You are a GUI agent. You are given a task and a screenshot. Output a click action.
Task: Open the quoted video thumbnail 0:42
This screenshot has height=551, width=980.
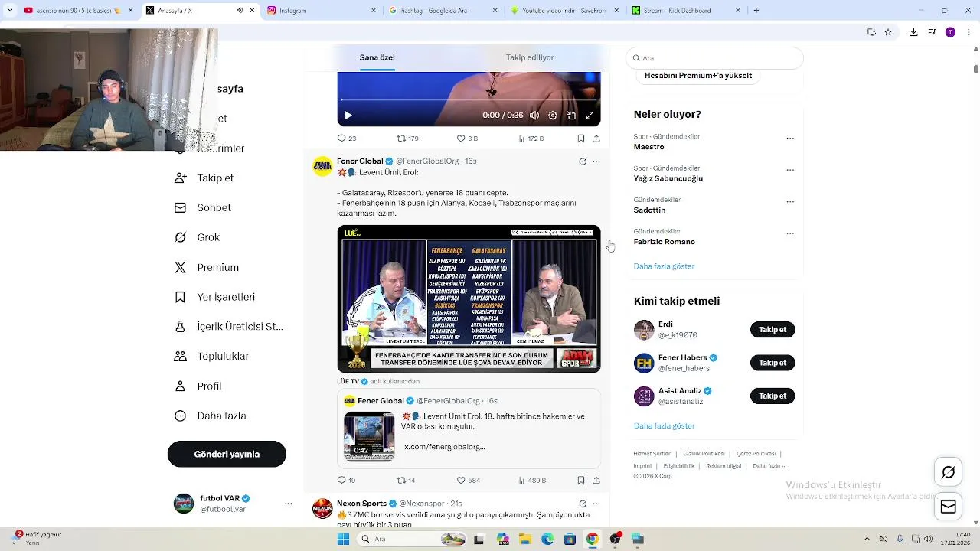click(x=369, y=436)
